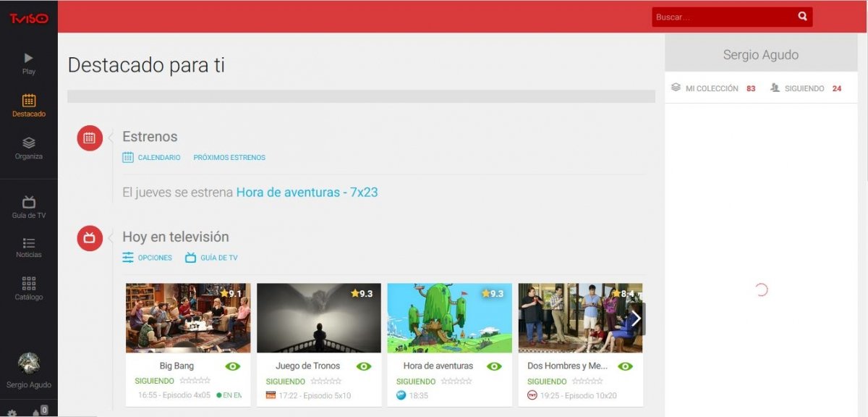Rate Hora de aventuras using stars

[456, 381]
